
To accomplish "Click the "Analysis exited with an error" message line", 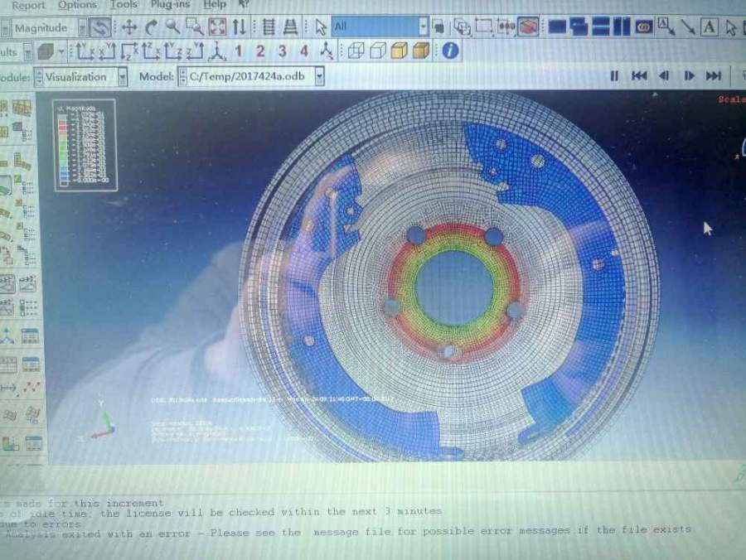I will (x=348, y=532).
